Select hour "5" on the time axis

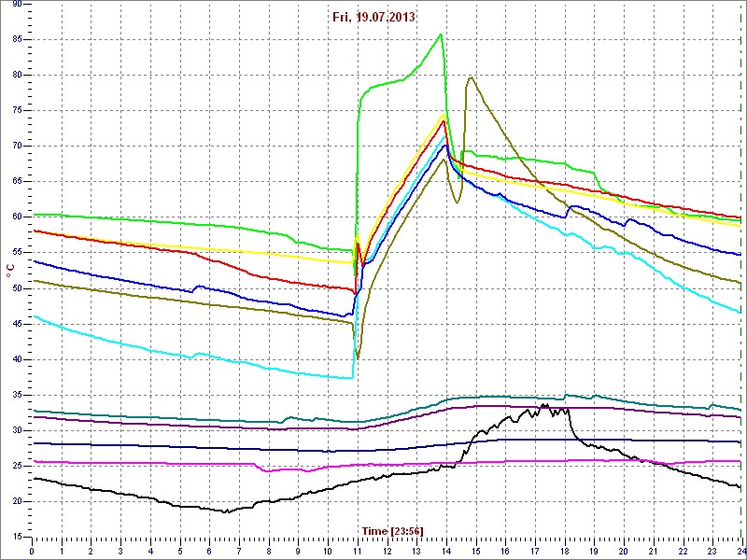[x=180, y=549]
